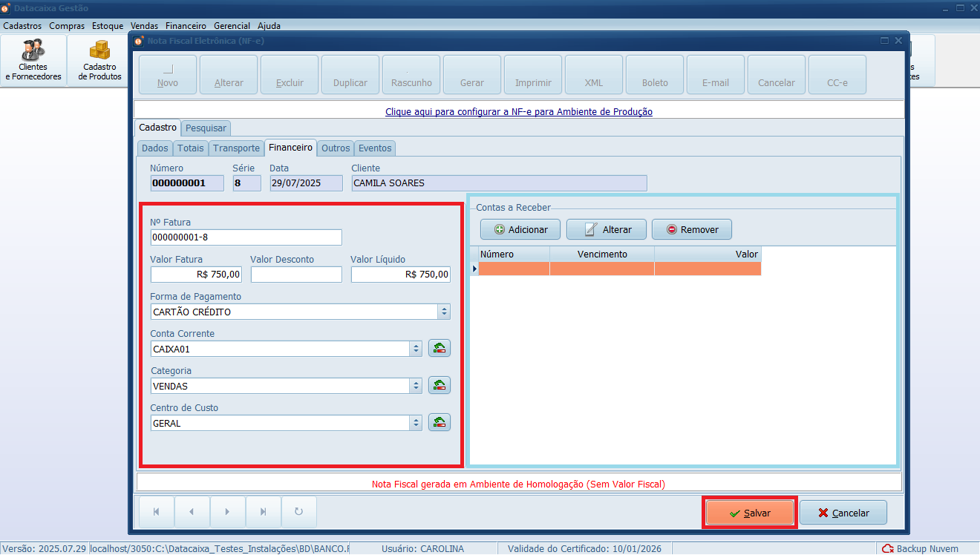Click add icon beside Categoria field
This screenshot has width=980, height=555.
[440, 385]
